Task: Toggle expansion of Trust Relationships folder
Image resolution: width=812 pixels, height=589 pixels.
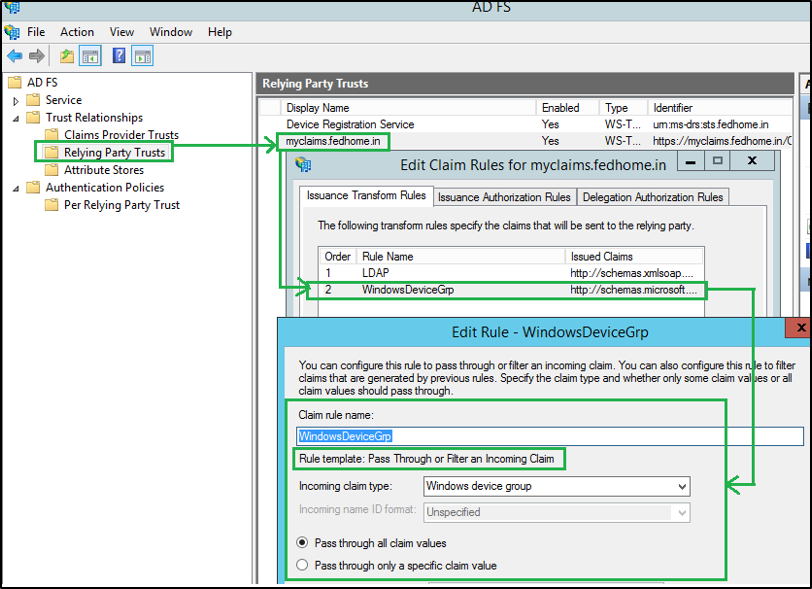Action: click(14, 118)
